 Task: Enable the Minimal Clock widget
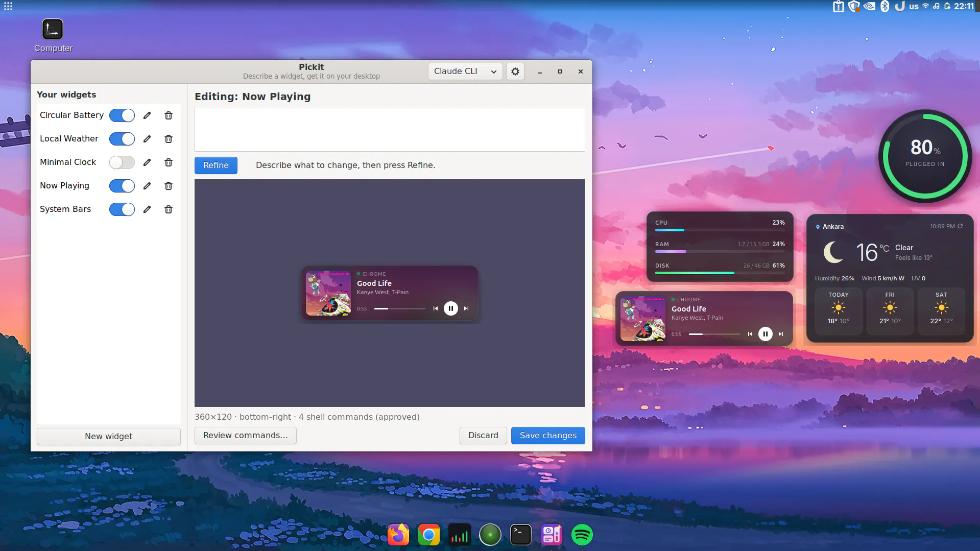122,162
